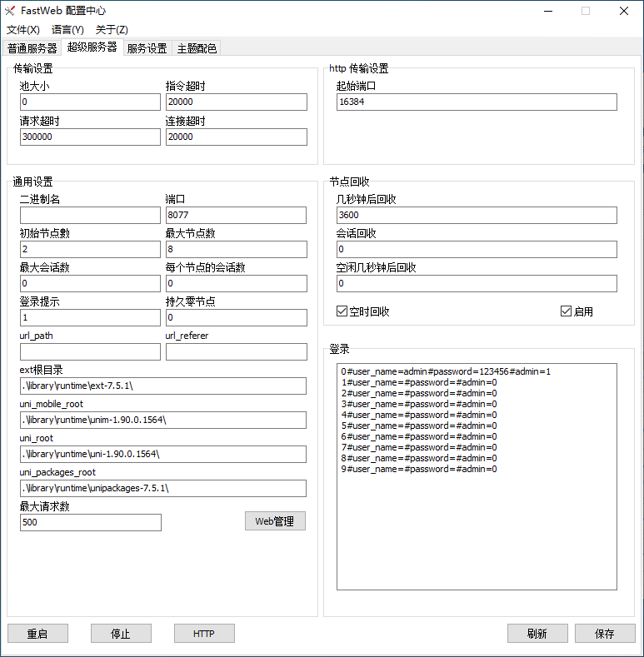This screenshot has width=644, height=657.
Task: Click login line 0#user_name=admin
Action: (x=446, y=371)
